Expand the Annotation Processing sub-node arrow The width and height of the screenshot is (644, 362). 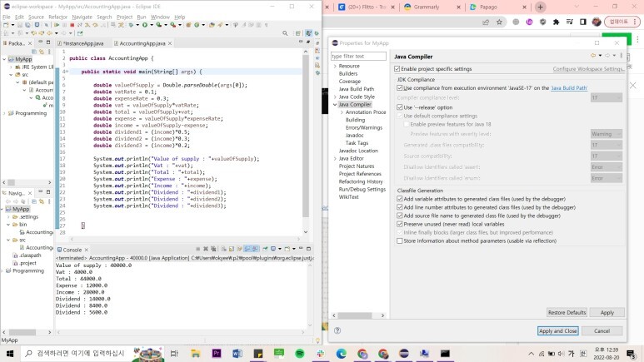pyautogui.click(x=342, y=112)
